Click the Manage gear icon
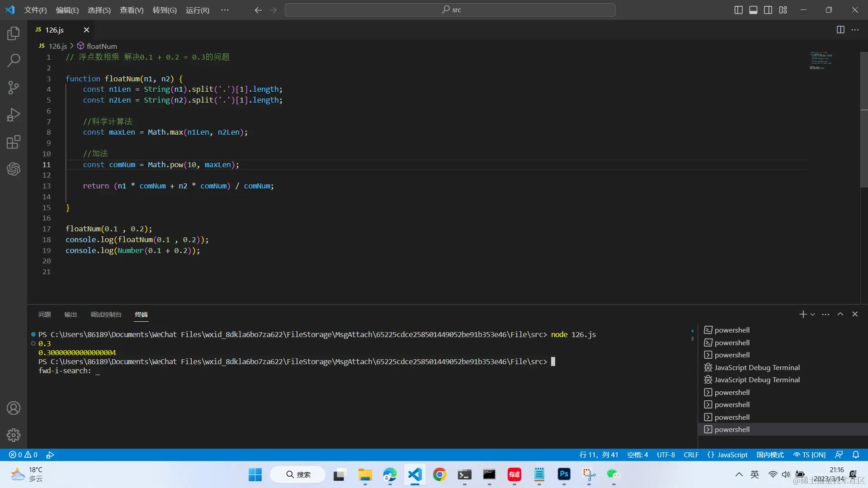868x488 pixels. click(14, 435)
